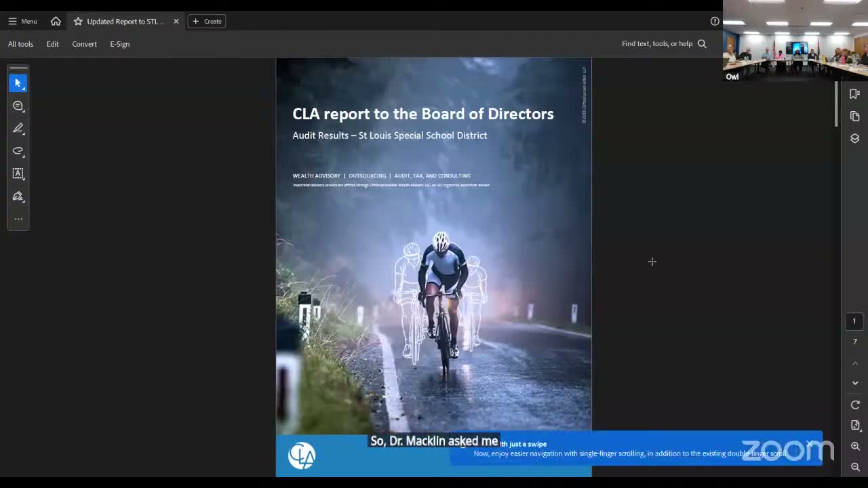
Task: Click the Owl camera video thumbnail
Action: click(795, 41)
